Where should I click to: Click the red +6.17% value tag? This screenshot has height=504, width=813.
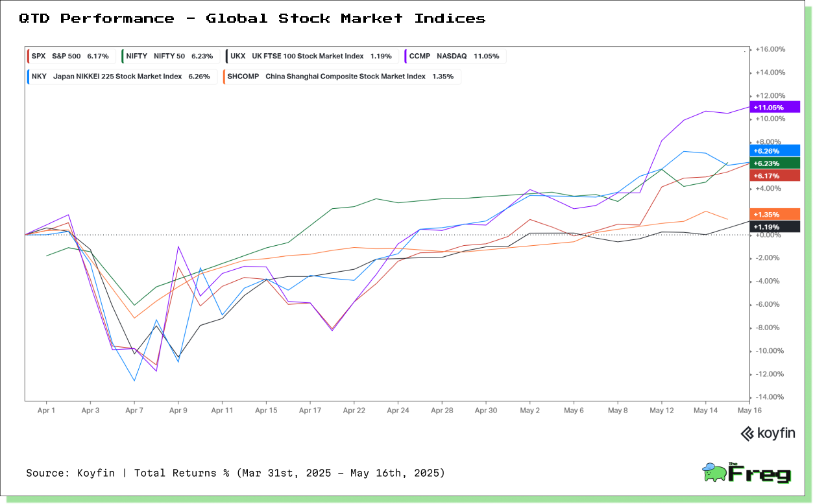pyautogui.click(x=775, y=176)
